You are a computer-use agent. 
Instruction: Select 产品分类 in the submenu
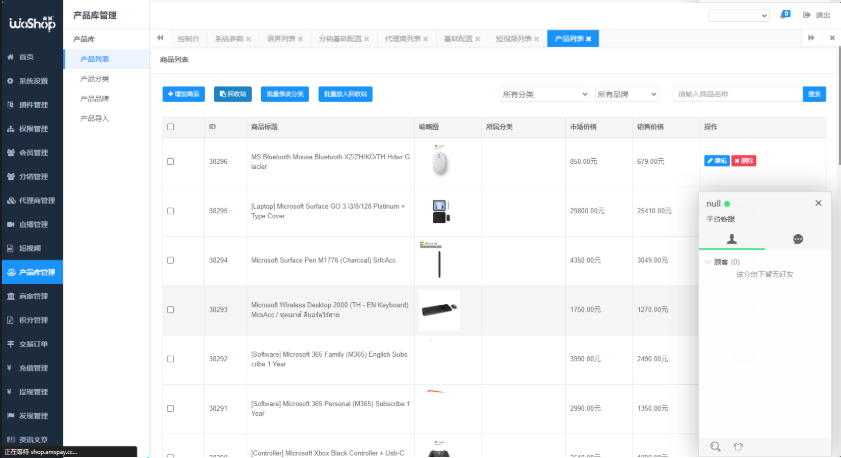tap(94, 79)
